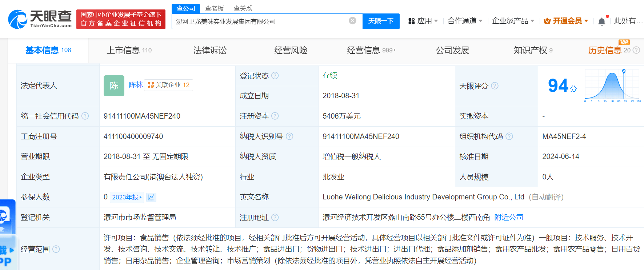This screenshot has height=270, width=644.
Task: Switch to 查老板 search tab
Action: 214,8
